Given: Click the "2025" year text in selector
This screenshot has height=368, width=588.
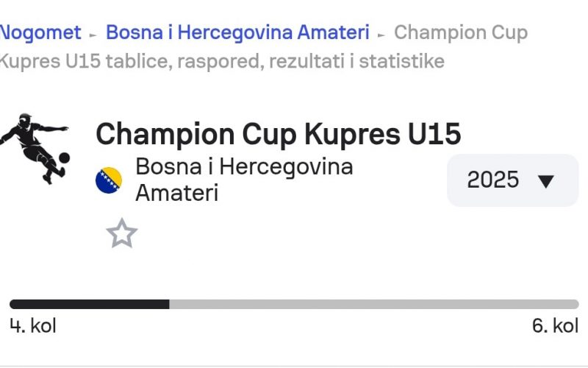Looking at the screenshot, I should tap(493, 180).
